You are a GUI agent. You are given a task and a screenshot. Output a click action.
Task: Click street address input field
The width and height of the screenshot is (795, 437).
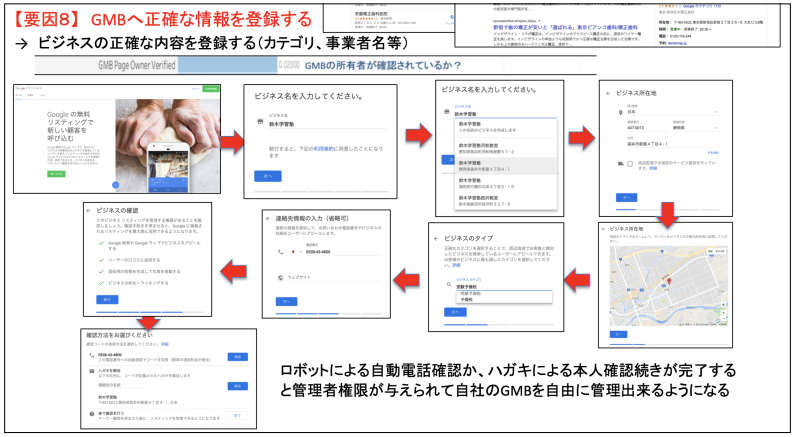(672, 144)
